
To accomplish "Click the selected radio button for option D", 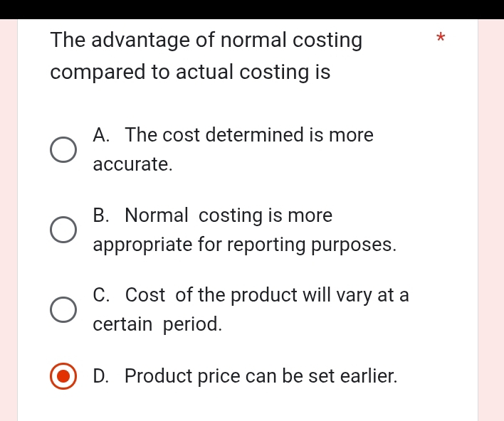I will 63,376.
